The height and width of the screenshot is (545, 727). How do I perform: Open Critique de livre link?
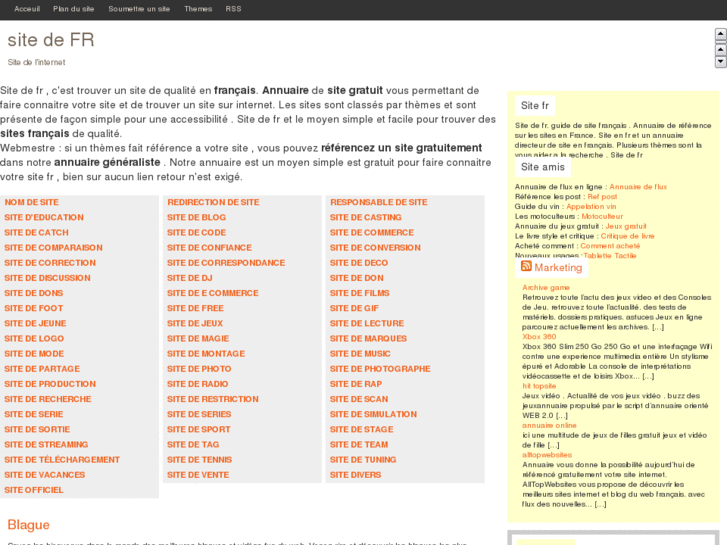(628, 236)
